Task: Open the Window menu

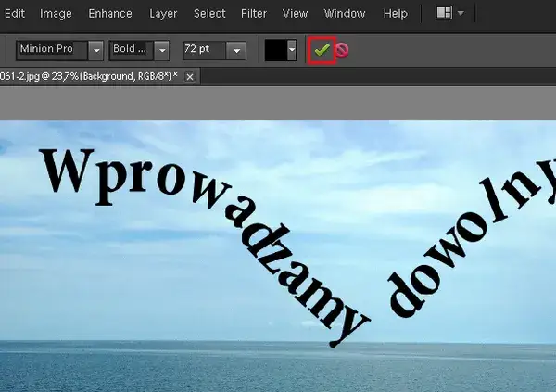Action: click(345, 14)
